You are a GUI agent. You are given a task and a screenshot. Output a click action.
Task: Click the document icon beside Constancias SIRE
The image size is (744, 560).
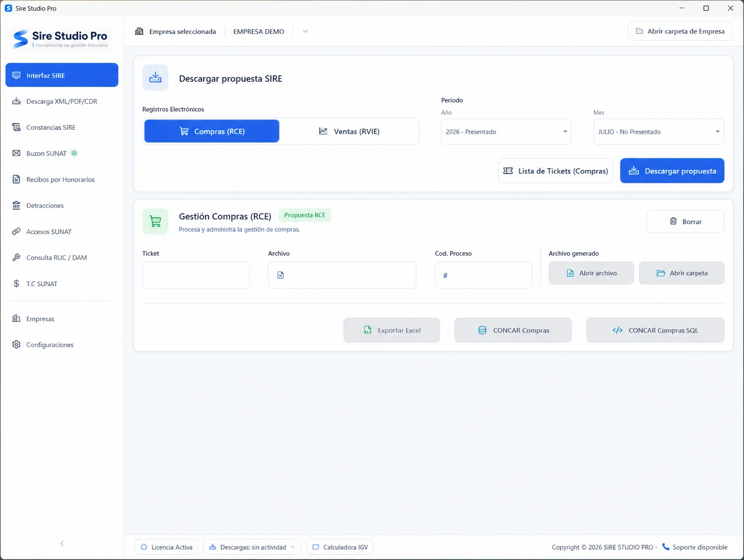tap(16, 127)
